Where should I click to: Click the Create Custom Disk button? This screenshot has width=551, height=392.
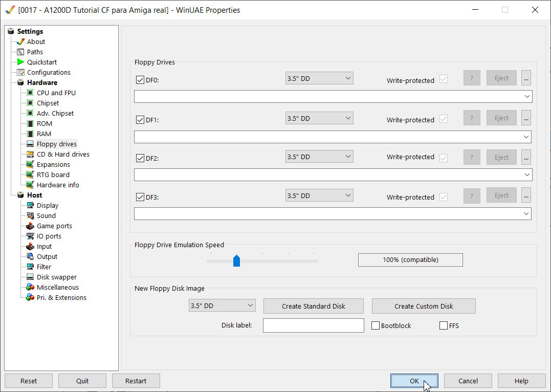424,306
